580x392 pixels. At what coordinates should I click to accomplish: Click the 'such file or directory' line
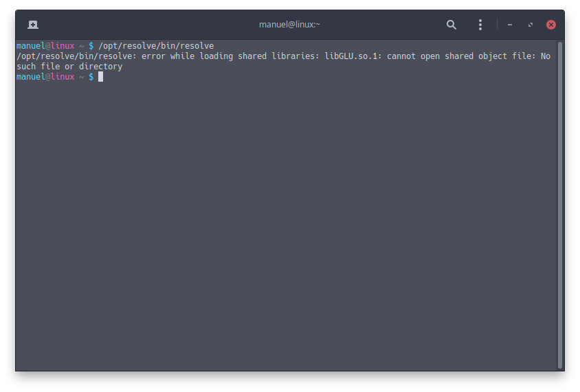[69, 67]
